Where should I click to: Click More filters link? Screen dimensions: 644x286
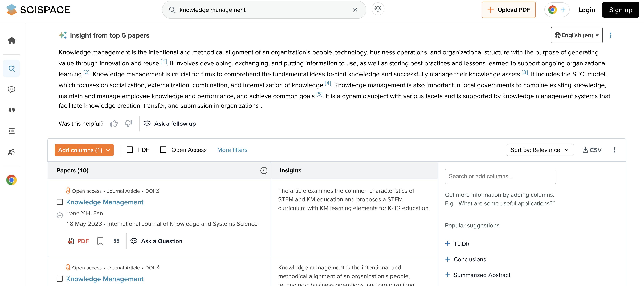pos(232,150)
